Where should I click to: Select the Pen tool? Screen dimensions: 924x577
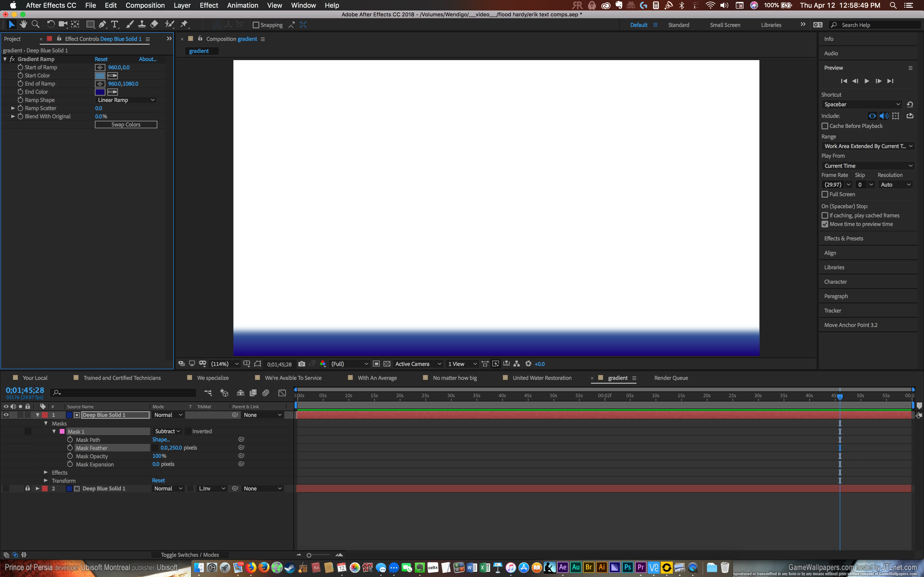click(102, 25)
